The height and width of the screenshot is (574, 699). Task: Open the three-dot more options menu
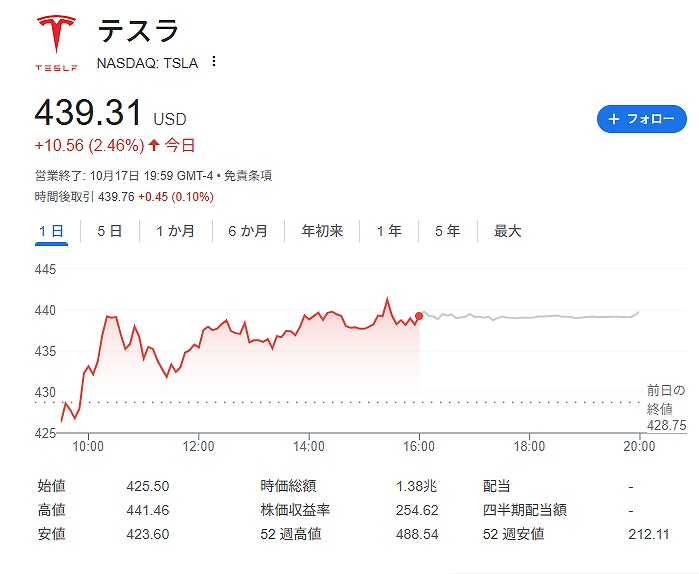point(214,62)
